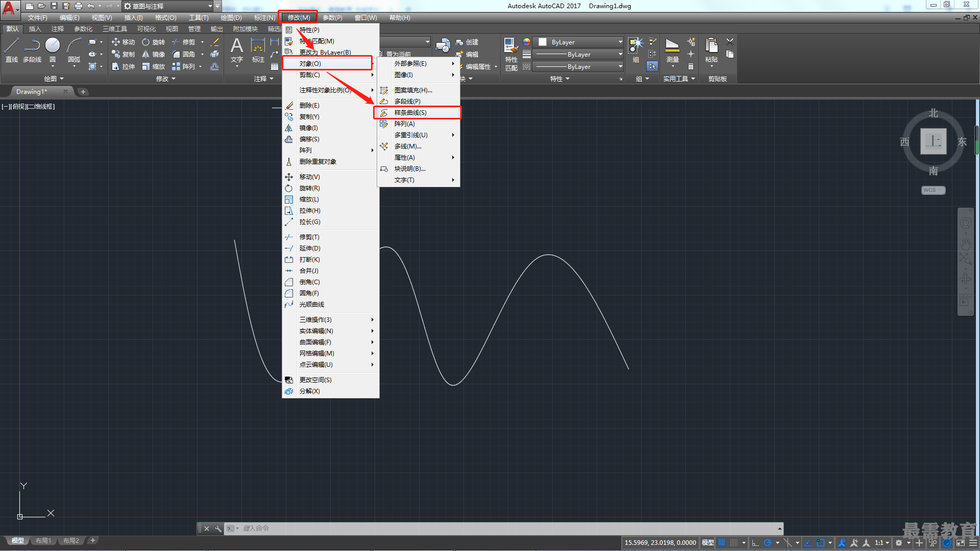Click the color wheel swatch in properties
This screenshot has width=980, height=551.
(x=527, y=42)
